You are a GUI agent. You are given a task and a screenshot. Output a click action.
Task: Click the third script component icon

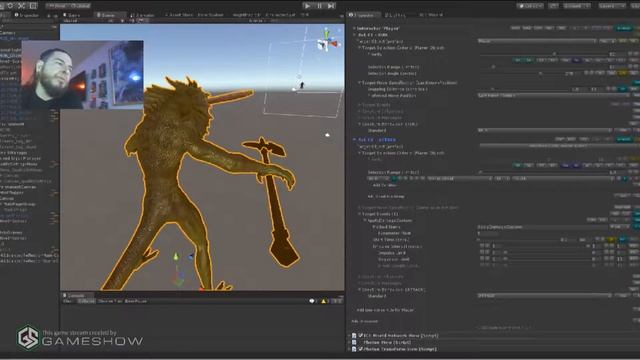click(x=354, y=349)
